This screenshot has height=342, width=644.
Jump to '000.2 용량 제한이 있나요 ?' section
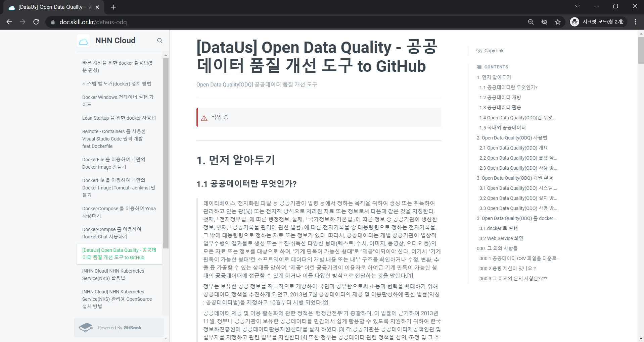pyautogui.click(x=507, y=269)
